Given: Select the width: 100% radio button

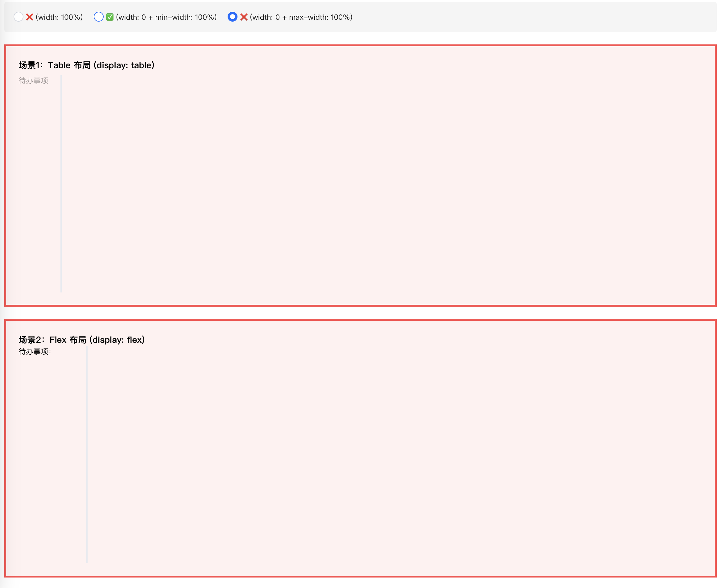Looking at the screenshot, I should click(18, 17).
